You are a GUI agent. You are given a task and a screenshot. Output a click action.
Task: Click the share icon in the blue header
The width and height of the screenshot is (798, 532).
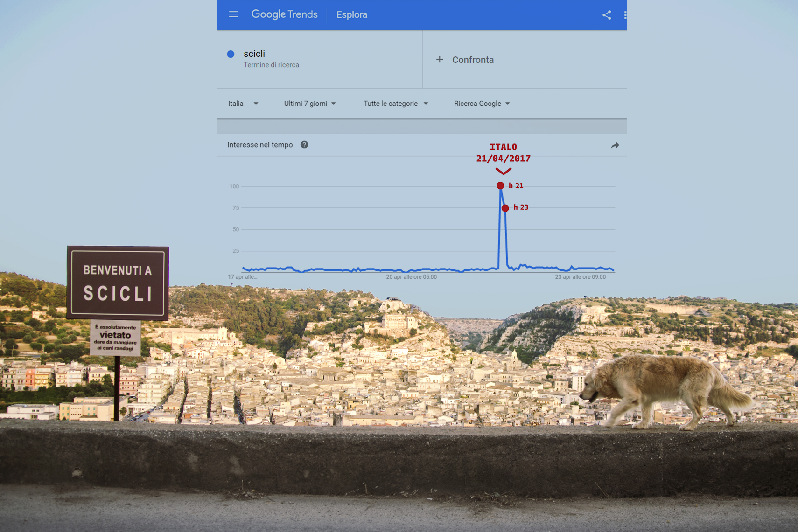[606, 15]
